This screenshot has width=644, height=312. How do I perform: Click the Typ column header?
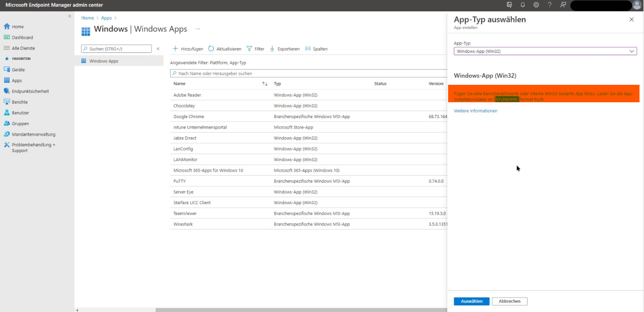(277, 83)
